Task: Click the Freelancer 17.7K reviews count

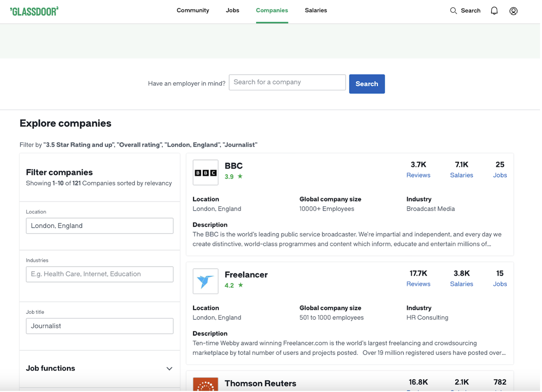Action: tap(419, 274)
